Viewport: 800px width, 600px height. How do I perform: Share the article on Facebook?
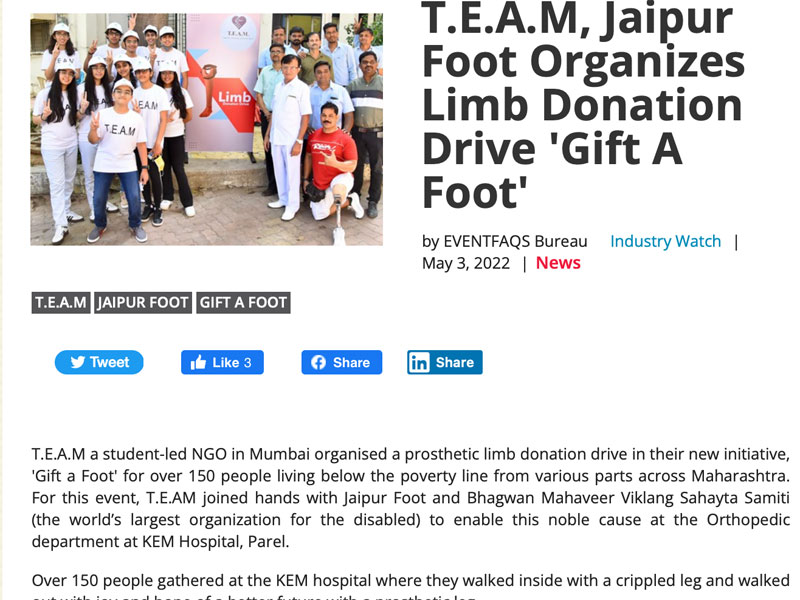[x=342, y=362]
